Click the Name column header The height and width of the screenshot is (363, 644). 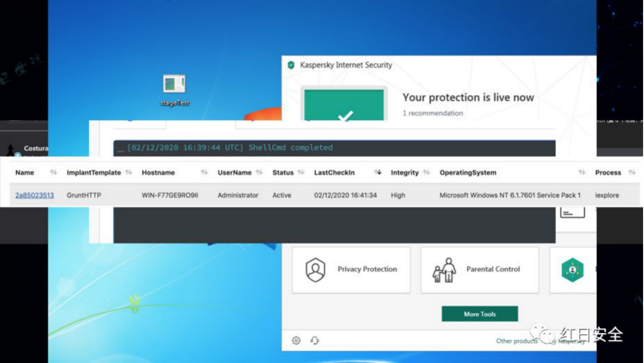click(25, 173)
